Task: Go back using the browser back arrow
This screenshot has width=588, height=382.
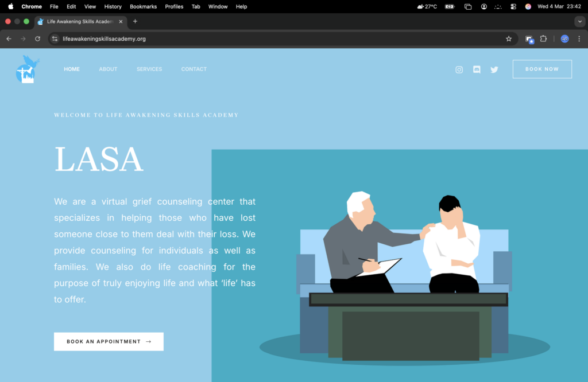Action: coord(9,39)
